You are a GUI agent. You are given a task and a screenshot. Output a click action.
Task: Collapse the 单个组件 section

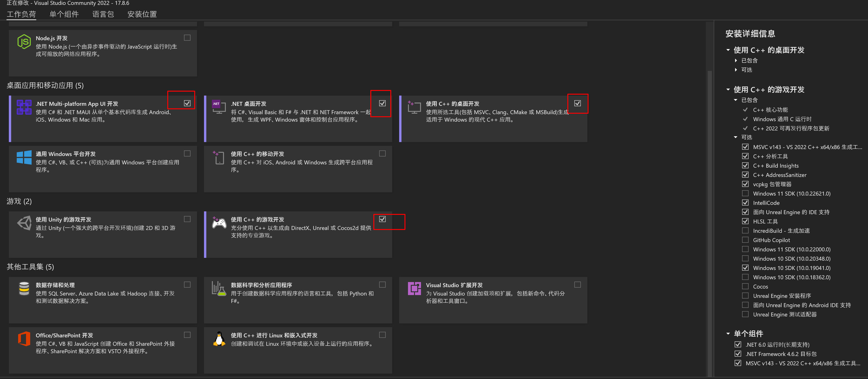pyautogui.click(x=728, y=333)
